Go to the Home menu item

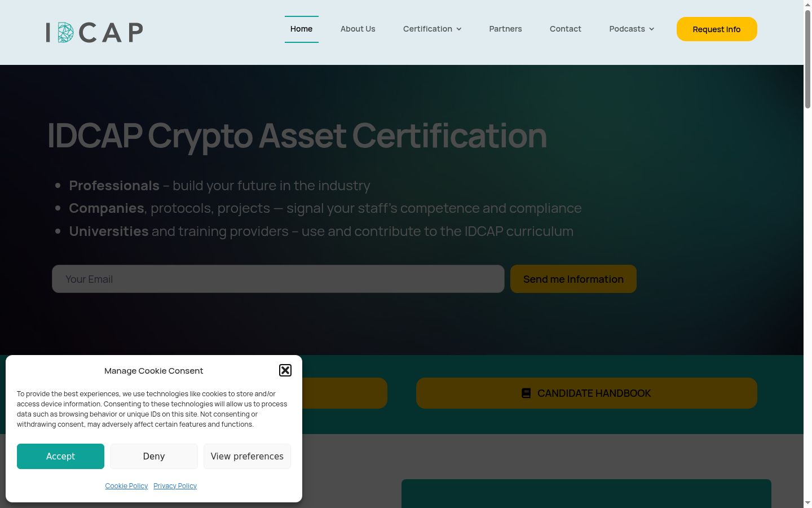pyautogui.click(x=302, y=29)
